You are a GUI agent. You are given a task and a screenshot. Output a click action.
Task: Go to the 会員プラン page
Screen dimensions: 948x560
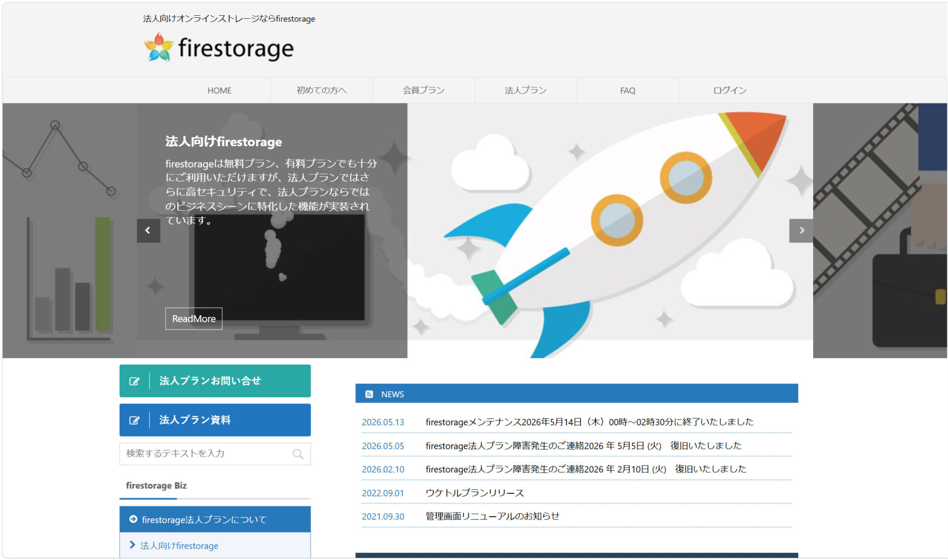point(424,90)
